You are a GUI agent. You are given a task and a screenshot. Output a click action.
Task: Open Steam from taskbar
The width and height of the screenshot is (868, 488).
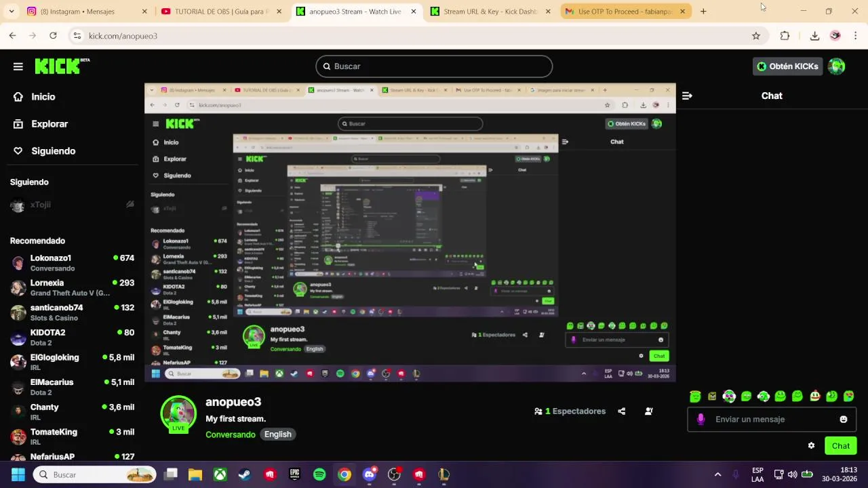tap(245, 474)
